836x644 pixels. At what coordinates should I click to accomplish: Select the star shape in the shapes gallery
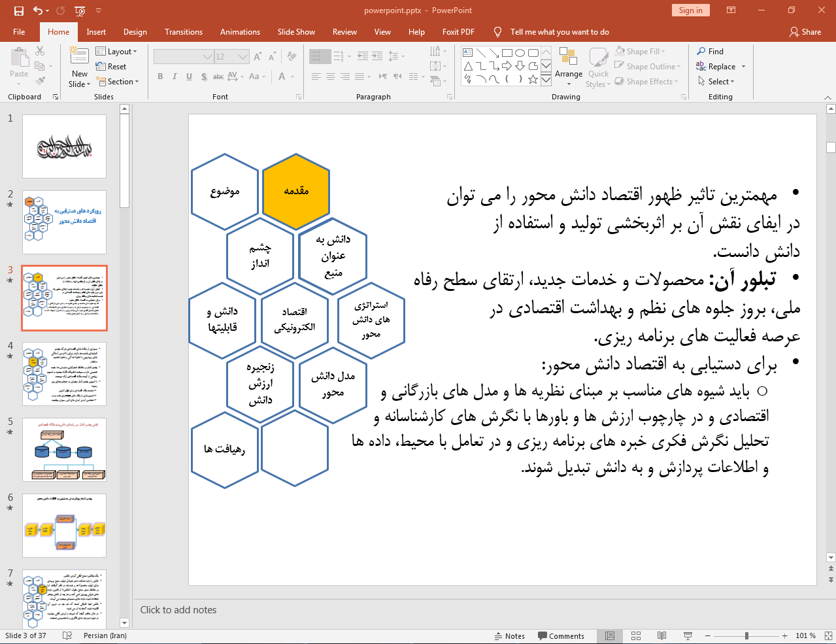point(533,79)
